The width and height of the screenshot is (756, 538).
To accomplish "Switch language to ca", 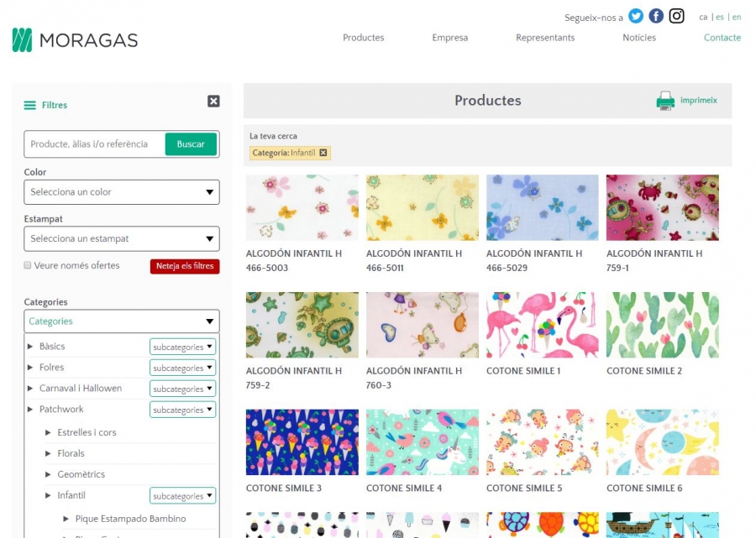I will (x=703, y=18).
